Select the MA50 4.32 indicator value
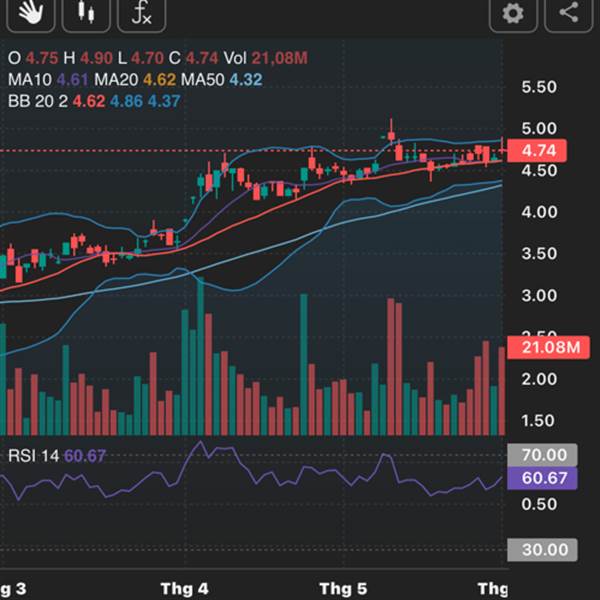The image size is (600, 600). click(x=222, y=80)
